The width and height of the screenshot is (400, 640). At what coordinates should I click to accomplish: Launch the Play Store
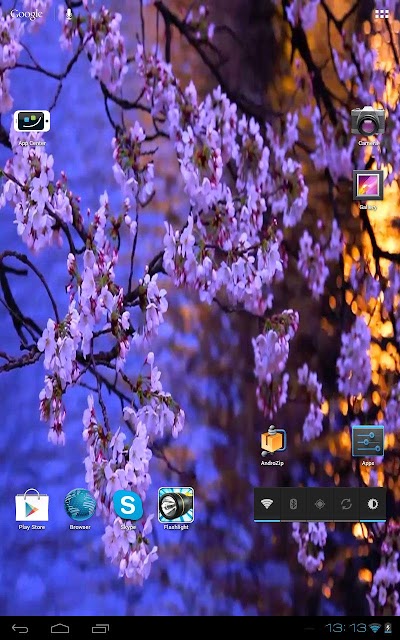coord(32,509)
